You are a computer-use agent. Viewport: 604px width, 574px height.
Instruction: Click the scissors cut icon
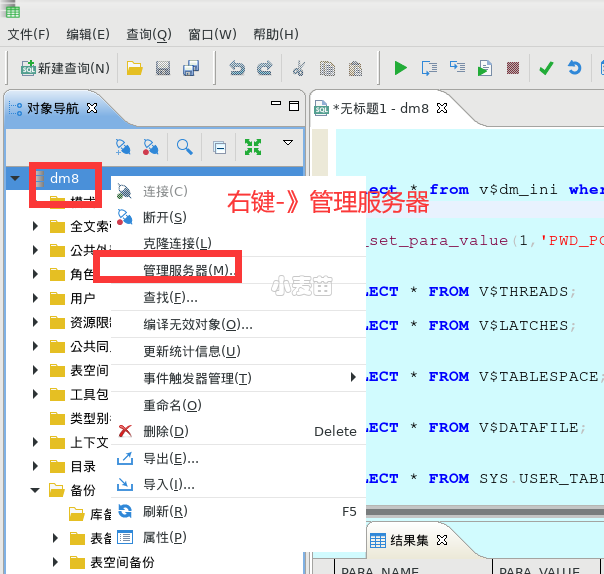(x=298, y=68)
